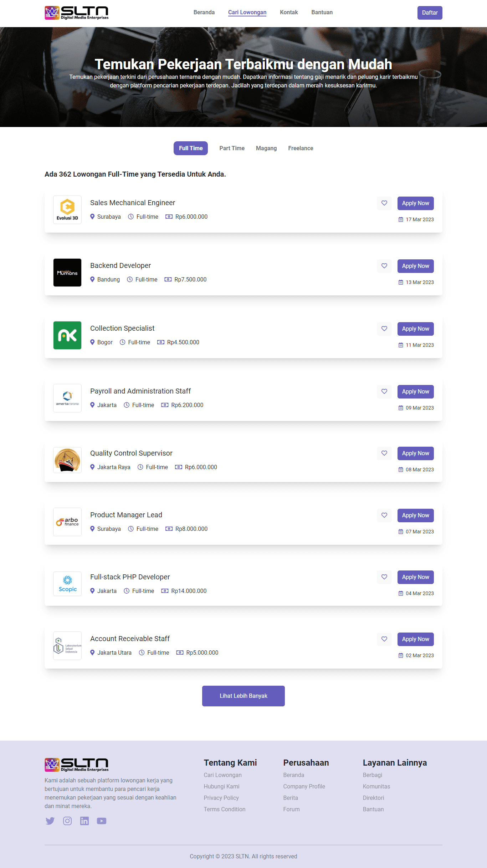Open Bantuan in the top navigation
The image size is (487, 868).
(322, 12)
